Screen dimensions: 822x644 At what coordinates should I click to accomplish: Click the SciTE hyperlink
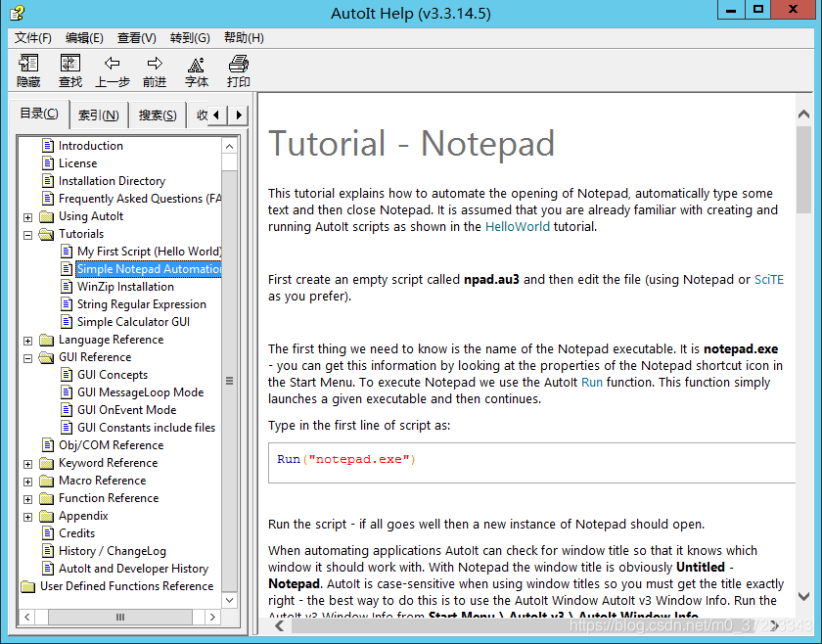[x=769, y=278]
